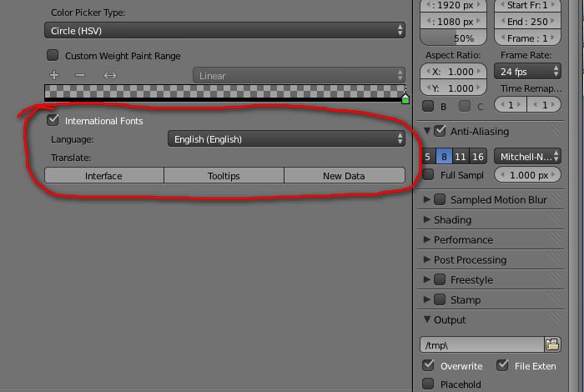The width and height of the screenshot is (584, 392).
Task: Uncheck the Overwrite option
Action: pos(428,365)
